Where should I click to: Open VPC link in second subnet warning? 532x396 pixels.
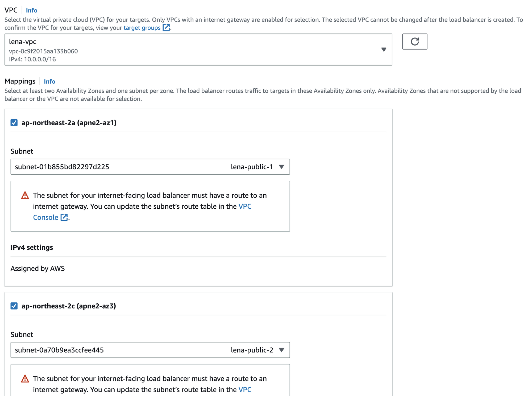245,390
